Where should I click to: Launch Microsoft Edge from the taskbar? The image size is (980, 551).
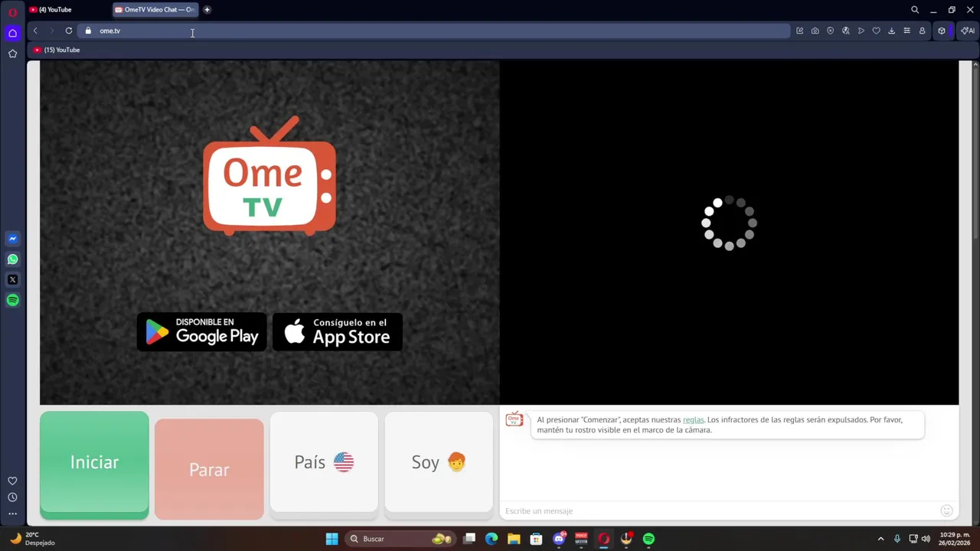pos(492,539)
